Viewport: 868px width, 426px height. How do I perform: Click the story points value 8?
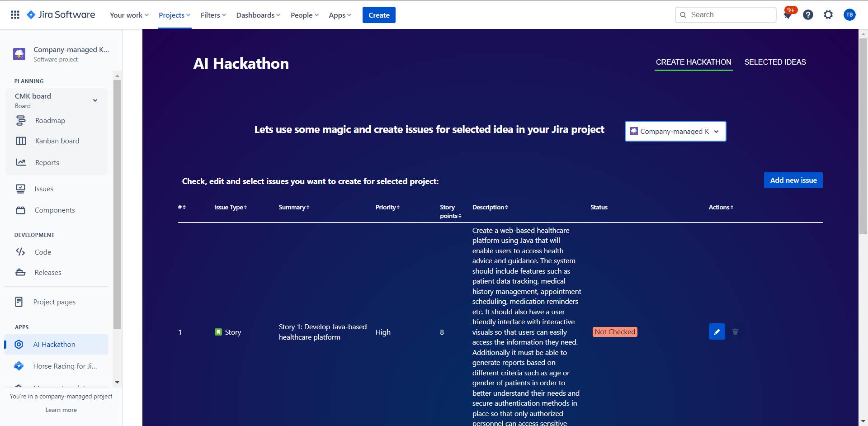click(x=442, y=332)
